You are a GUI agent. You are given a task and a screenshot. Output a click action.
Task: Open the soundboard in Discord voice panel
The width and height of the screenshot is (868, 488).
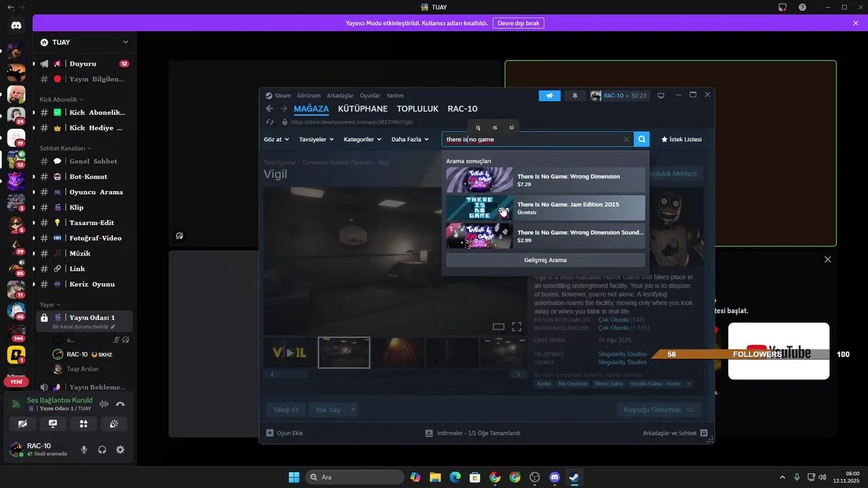click(x=114, y=424)
